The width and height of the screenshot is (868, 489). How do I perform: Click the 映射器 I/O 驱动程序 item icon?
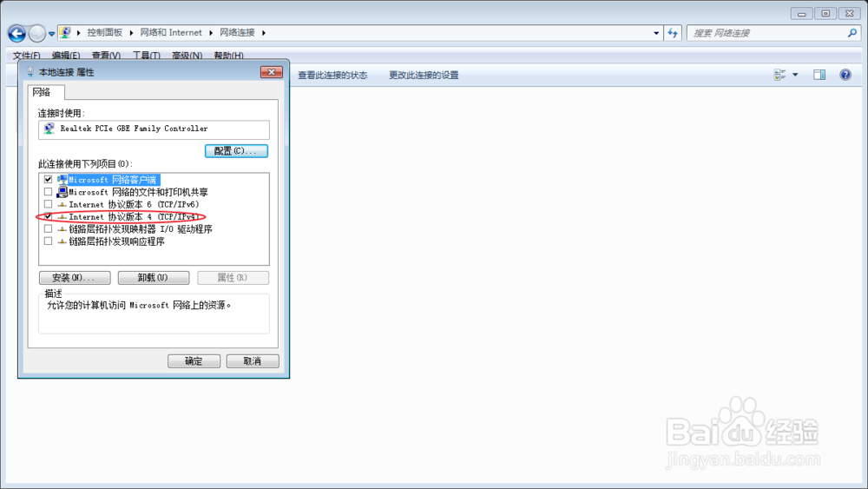(62, 228)
